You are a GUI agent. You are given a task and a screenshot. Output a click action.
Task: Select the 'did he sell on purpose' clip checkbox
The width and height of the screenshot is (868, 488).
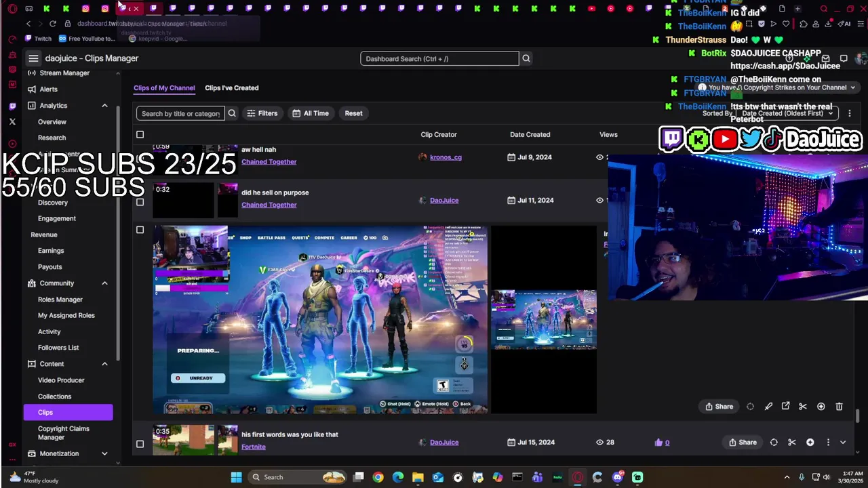pyautogui.click(x=140, y=202)
